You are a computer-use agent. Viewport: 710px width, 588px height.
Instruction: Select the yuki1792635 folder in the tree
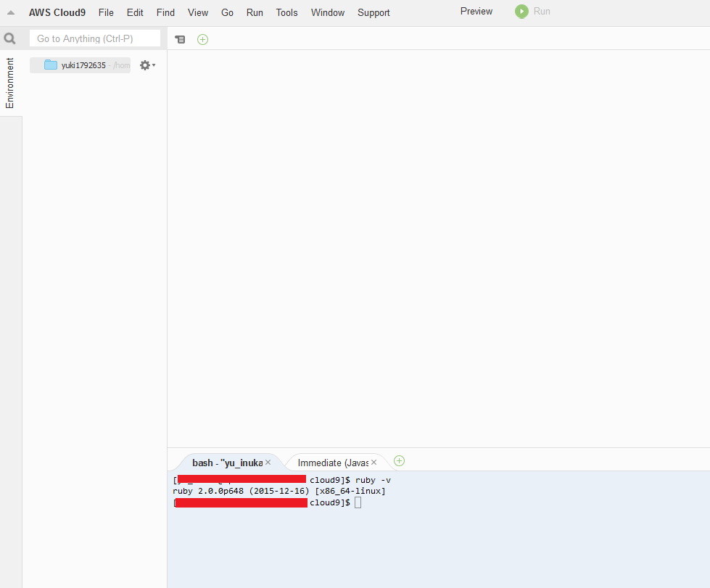(x=81, y=65)
